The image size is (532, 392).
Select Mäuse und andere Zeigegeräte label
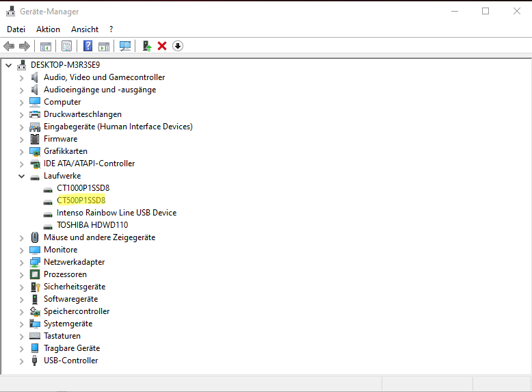point(99,237)
